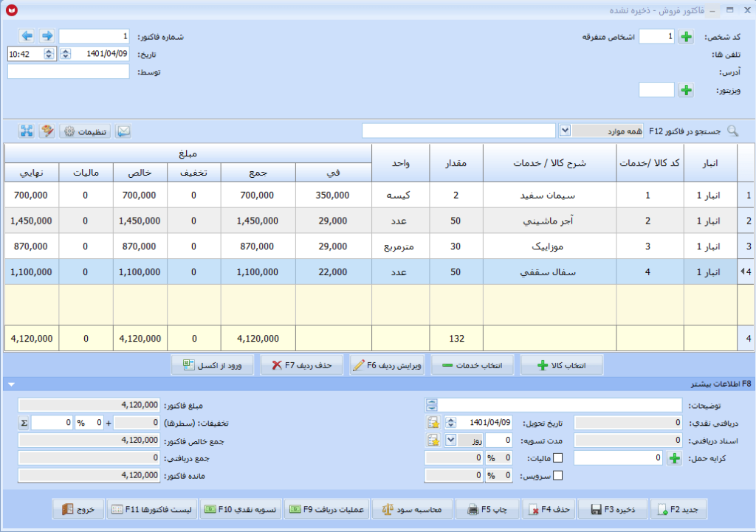The image size is (756, 532).
Task: Click the invoice search text field
Action: (458, 131)
